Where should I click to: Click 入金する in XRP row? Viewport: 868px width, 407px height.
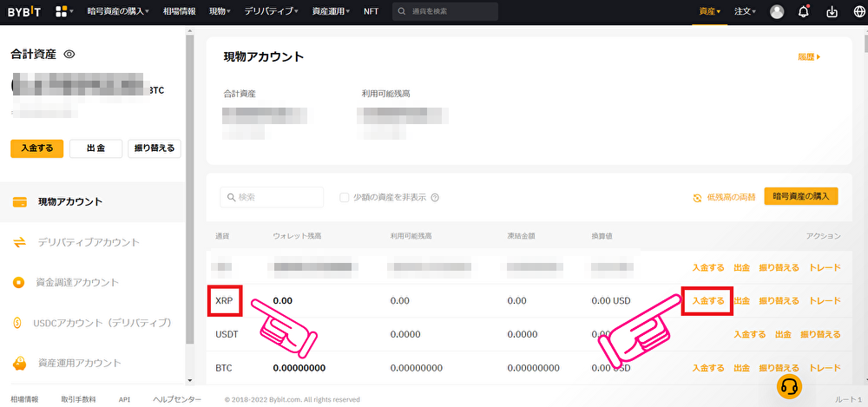click(708, 301)
